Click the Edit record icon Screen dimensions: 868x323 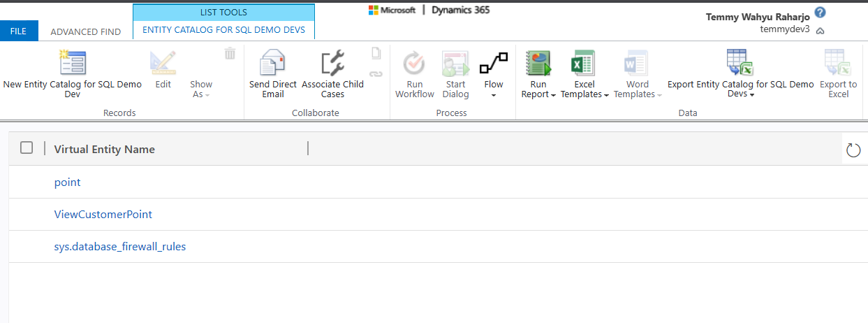(163, 63)
